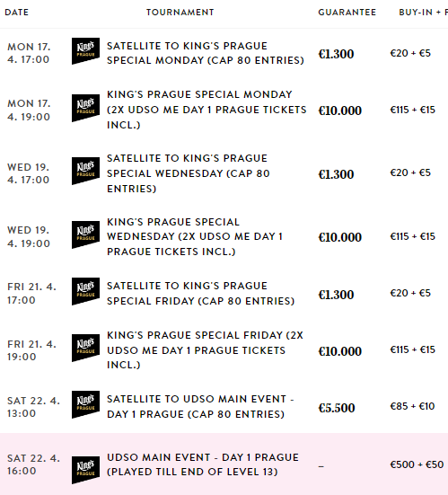Click King's logo for UDSO Main Event satellite
448x495 pixels.
[85, 404]
